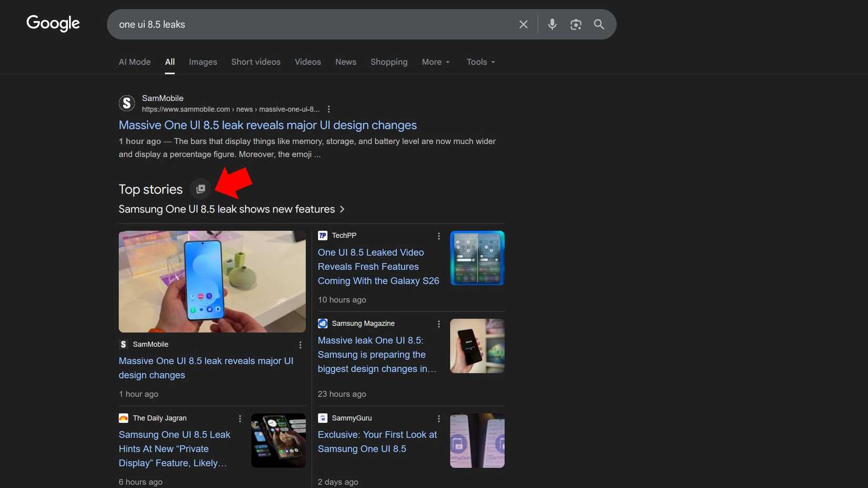
Task: Open the Tools dropdown
Action: [x=480, y=62]
